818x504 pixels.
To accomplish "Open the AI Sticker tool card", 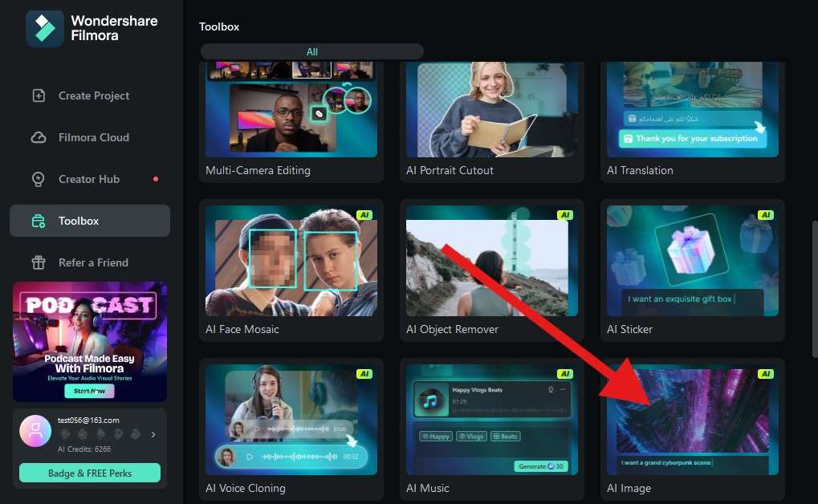I will 693,270.
